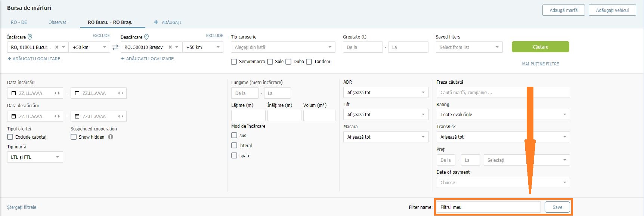644x216 pixels.
Task: Open the calendar for the Data descărcării end
Action: click(x=77, y=116)
